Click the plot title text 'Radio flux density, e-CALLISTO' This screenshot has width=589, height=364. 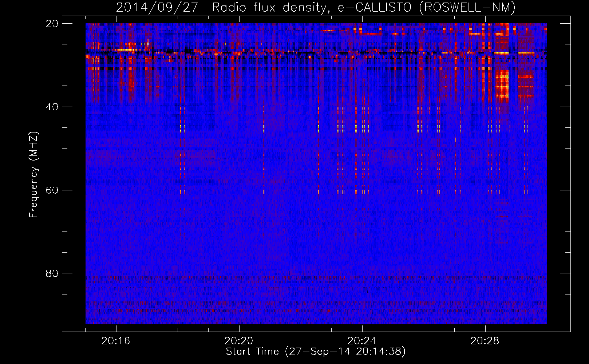coord(312,8)
